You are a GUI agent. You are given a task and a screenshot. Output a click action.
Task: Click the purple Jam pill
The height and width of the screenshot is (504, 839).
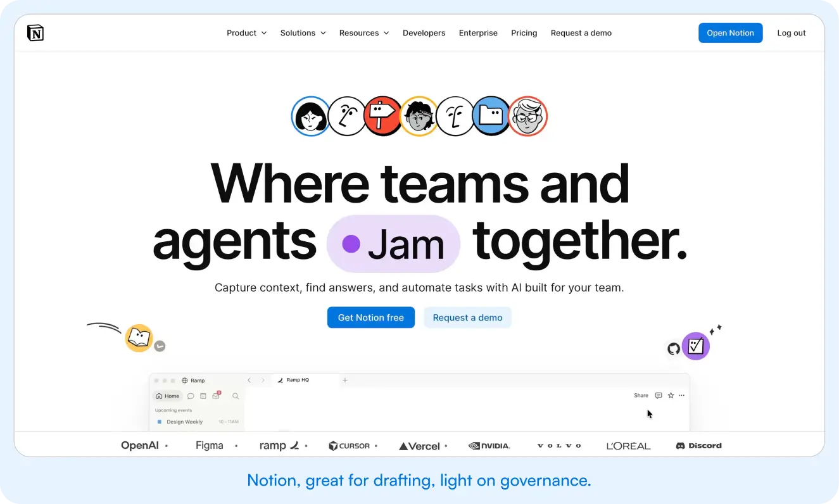pyautogui.click(x=393, y=244)
